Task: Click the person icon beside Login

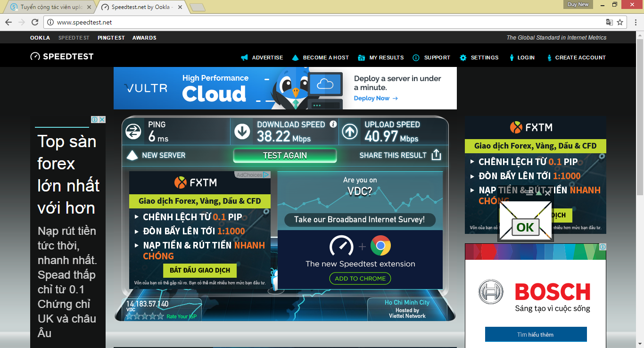Action: [x=512, y=58]
